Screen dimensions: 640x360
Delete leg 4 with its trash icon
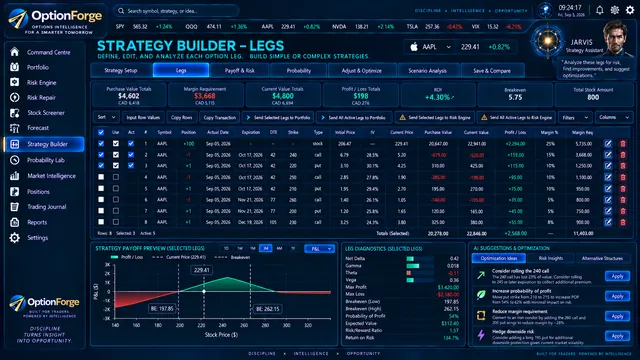(x=623, y=177)
